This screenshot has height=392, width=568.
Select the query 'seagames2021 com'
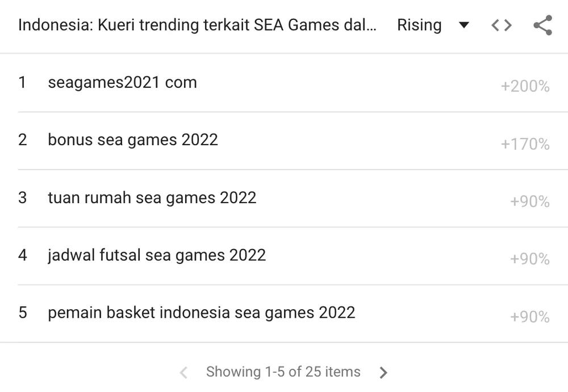tap(122, 82)
